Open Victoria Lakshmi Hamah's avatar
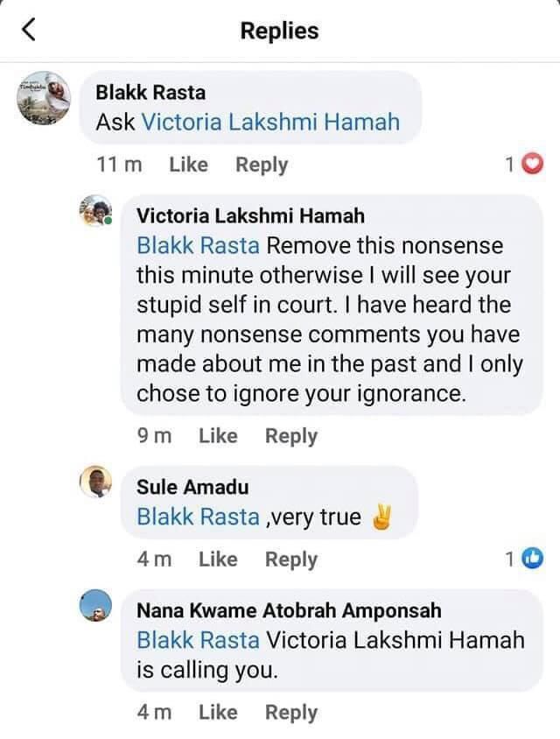 tap(97, 213)
